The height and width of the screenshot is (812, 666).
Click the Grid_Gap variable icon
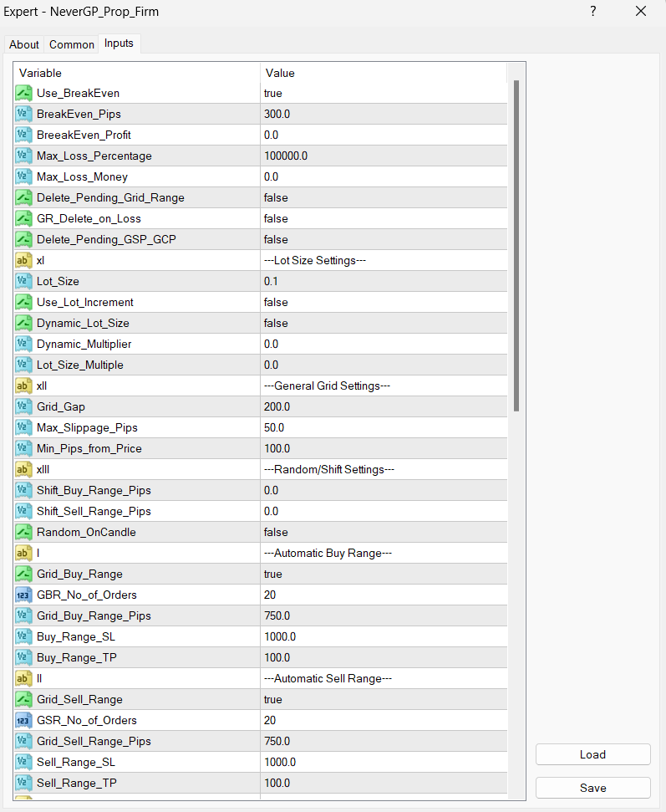click(x=23, y=406)
